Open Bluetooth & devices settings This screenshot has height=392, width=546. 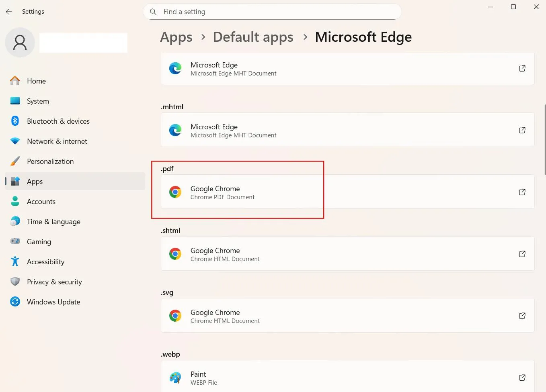click(x=58, y=121)
